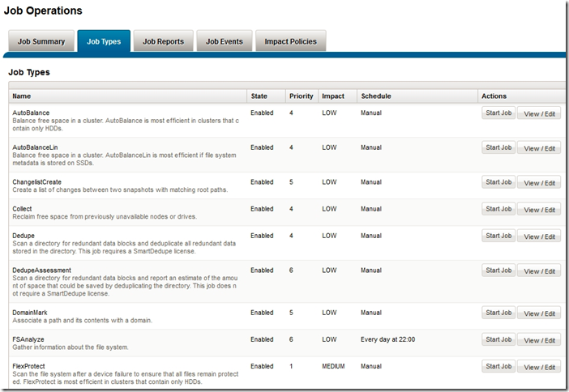Start the DedupeAssessment job
This screenshot has width=569, height=392.
(498, 271)
